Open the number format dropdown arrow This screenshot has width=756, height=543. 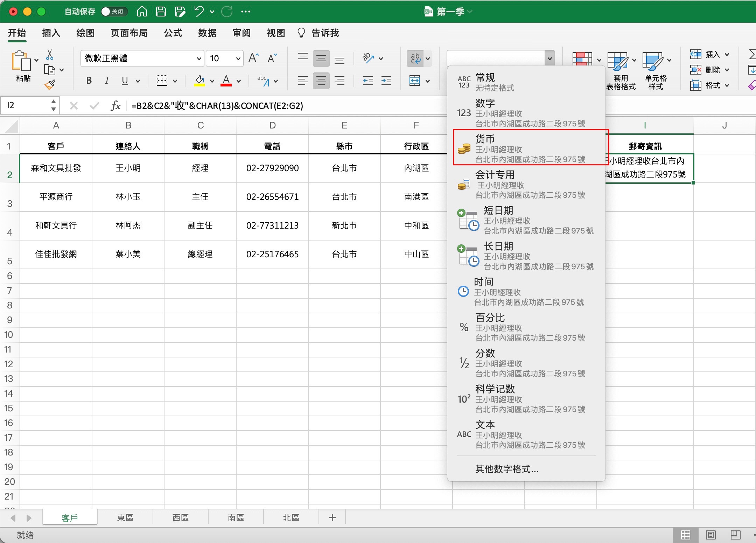coord(549,58)
